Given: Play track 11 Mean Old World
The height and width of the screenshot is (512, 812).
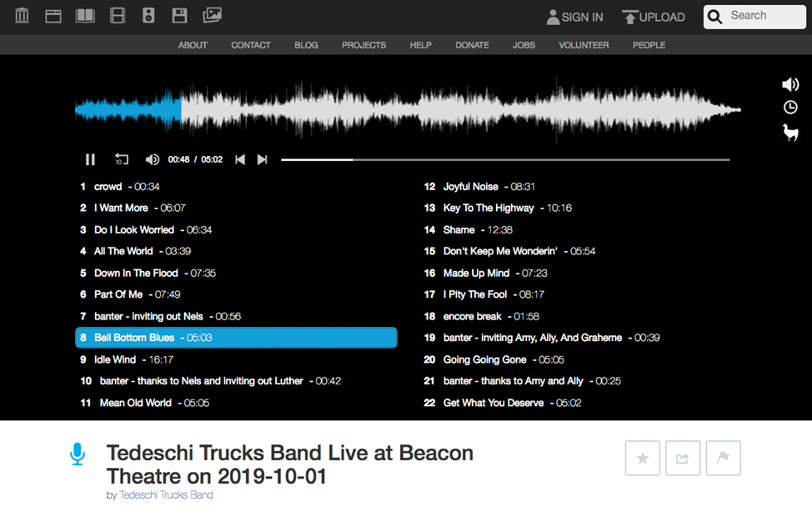Looking at the screenshot, I should point(144,403).
